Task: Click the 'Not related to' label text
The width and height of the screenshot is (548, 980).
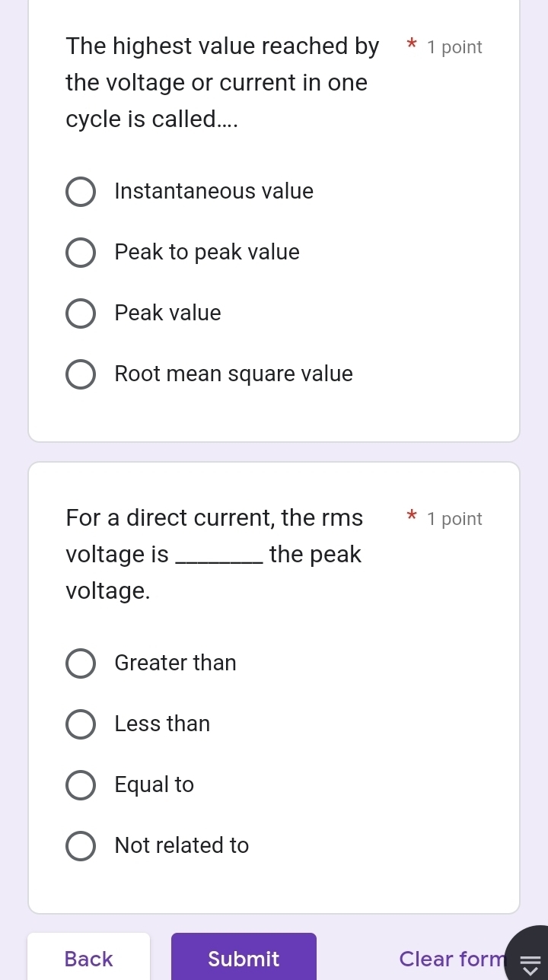Action: coord(182,846)
